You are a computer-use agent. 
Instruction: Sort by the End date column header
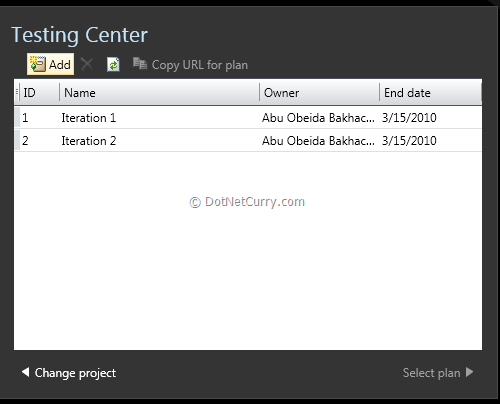pyautogui.click(x=430, y=93)
